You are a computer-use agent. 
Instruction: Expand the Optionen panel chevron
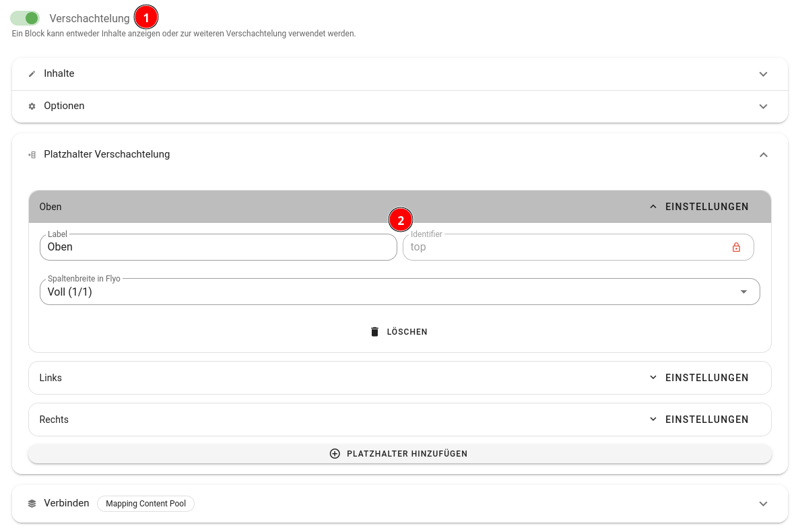coord(763,106)
